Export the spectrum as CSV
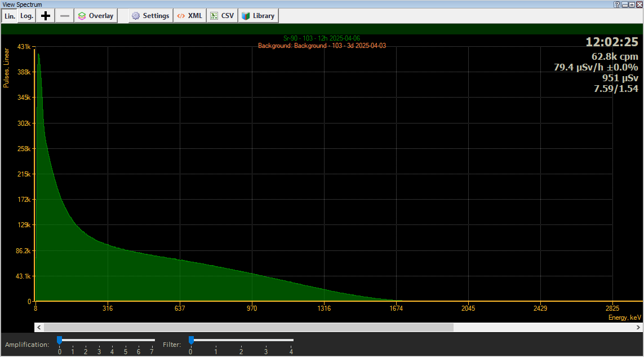This screenshot has height=357, width=644. (222, 16)
